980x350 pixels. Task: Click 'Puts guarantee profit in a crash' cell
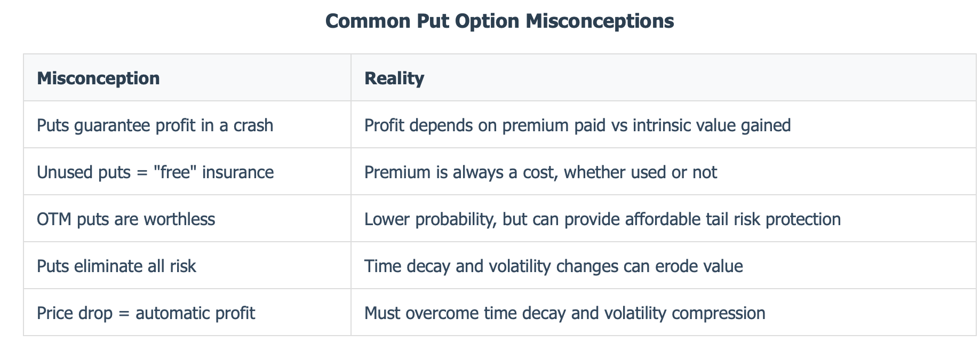click(187, 125)
